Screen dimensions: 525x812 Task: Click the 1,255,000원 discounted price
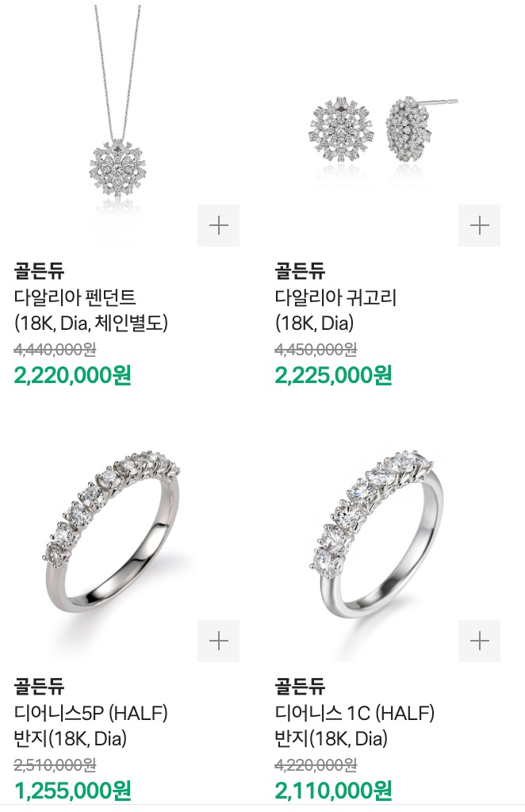click(x=72, y=791)
